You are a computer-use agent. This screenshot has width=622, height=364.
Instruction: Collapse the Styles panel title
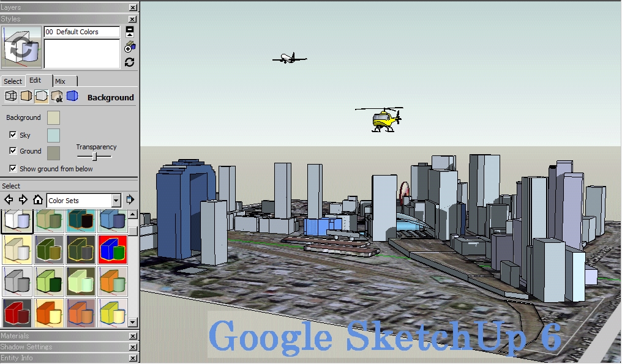click(10, 18)
